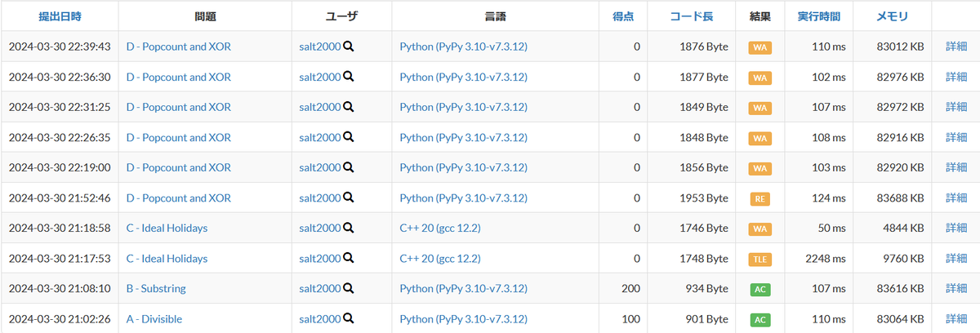980x333 pixels.
Task: Select memory value 4844 KB
Action: click(902, 228)
